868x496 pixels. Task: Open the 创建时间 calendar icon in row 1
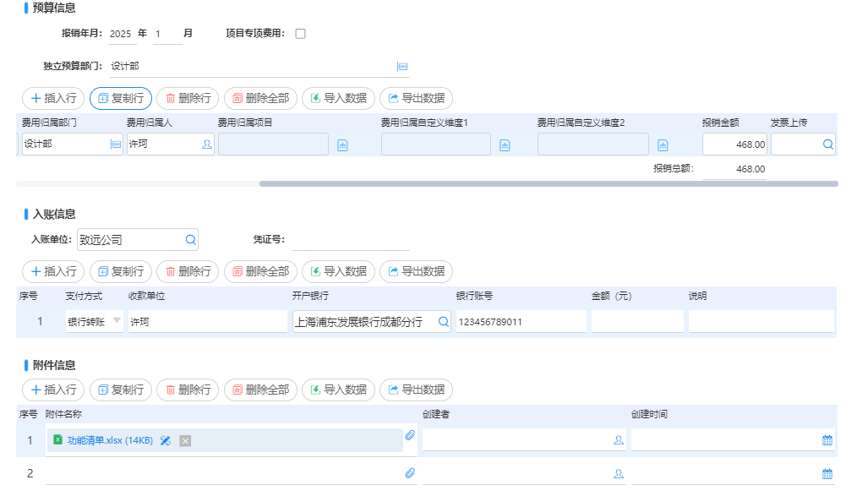(x=827, y=440)
